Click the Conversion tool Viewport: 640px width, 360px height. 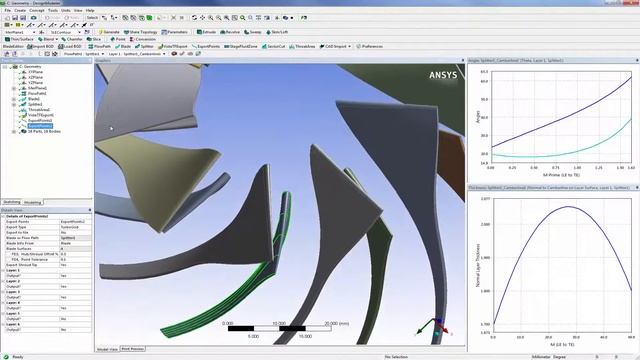pos(142,39)
